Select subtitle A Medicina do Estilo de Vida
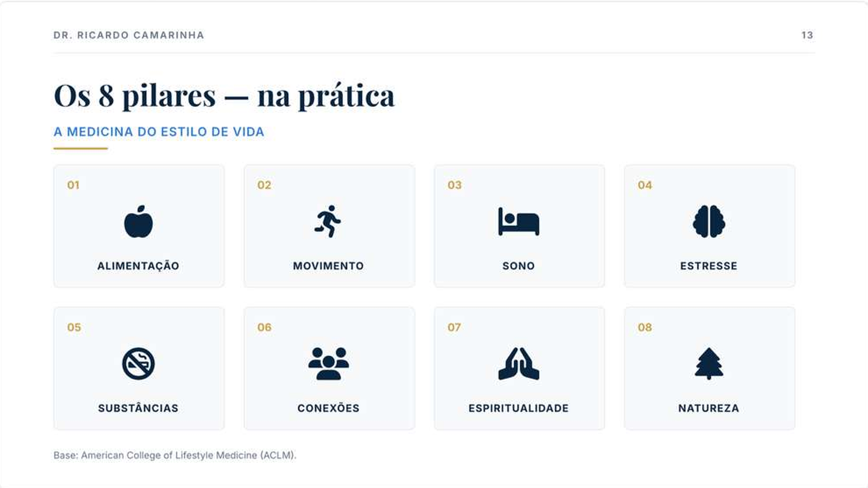Image resolution: width=868 pixels, height=488 pixels. (x=159, y=132)
